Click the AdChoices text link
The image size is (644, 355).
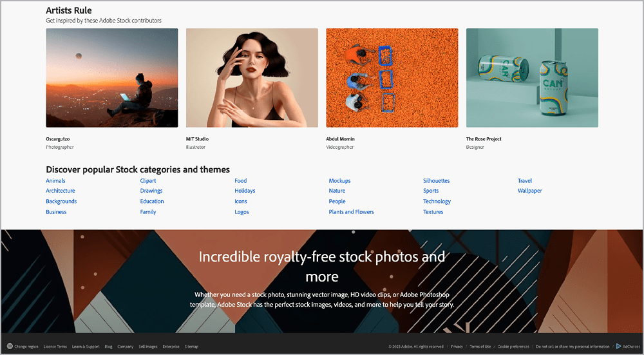point(631,347)
